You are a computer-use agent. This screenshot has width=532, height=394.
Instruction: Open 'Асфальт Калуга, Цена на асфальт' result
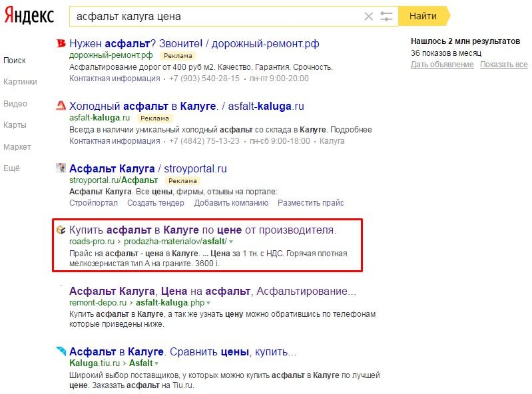212,291
